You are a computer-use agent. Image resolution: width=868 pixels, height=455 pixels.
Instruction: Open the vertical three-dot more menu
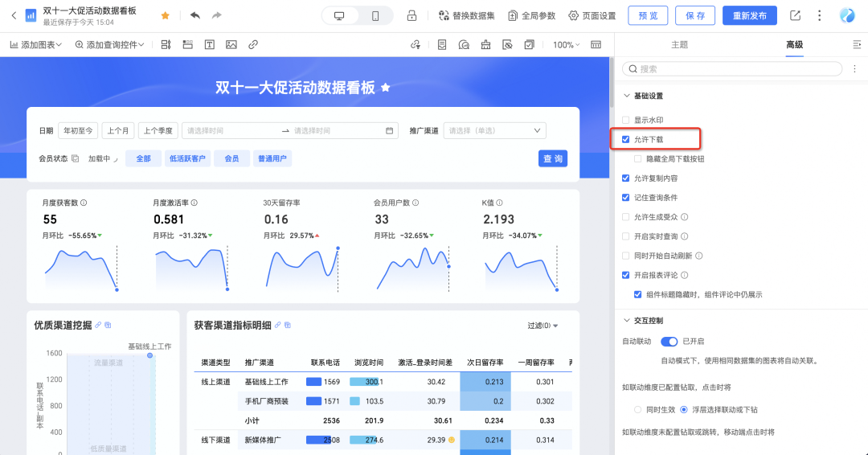(x=819, y=15)
